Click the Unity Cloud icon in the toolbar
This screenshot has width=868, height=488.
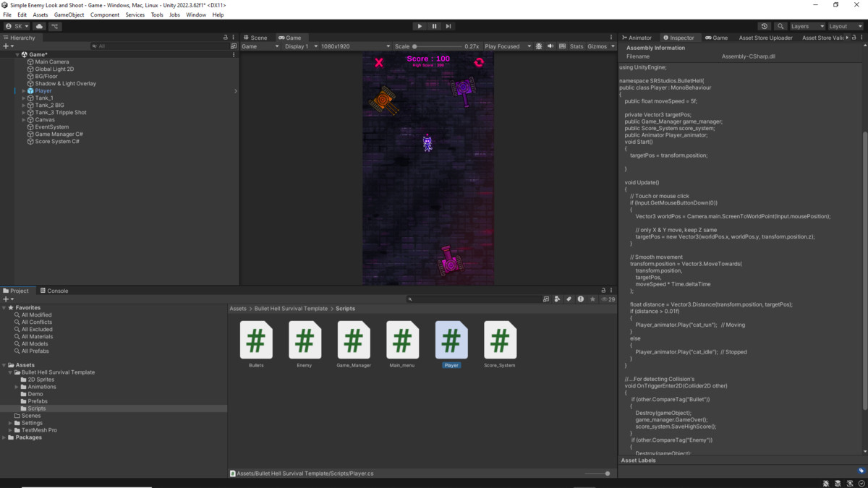click(x=39, y=25)
